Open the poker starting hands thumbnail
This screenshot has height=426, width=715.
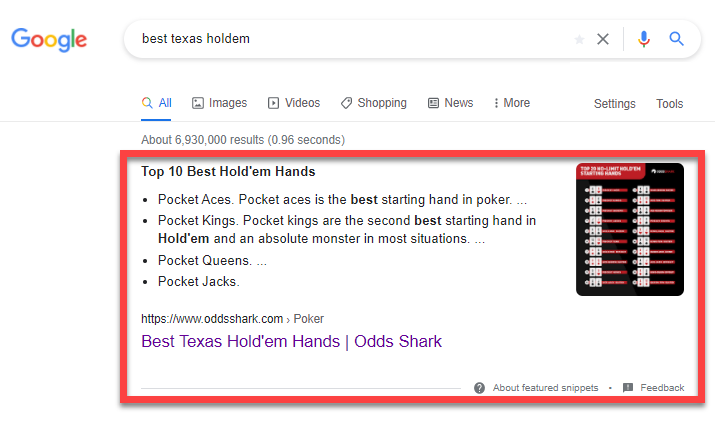(629, 229)
